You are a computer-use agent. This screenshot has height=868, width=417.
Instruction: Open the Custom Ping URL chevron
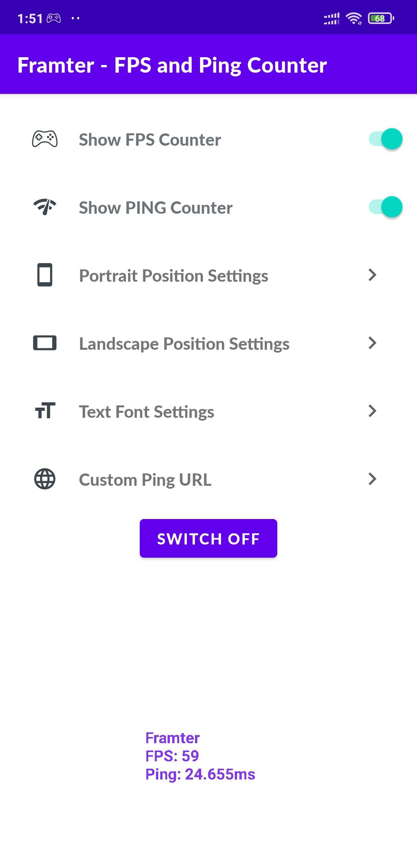pyautogui.click(x=372, y=479)
